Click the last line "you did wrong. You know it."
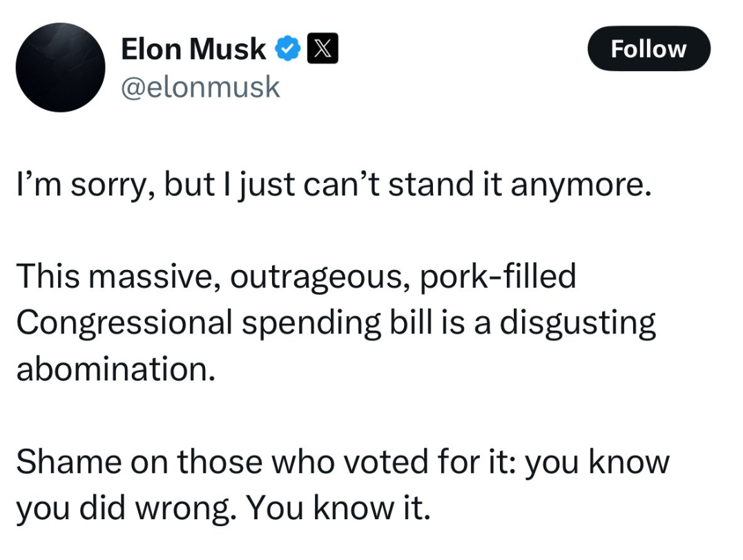This screenshot has width=743, height=560. coord(223,508)
